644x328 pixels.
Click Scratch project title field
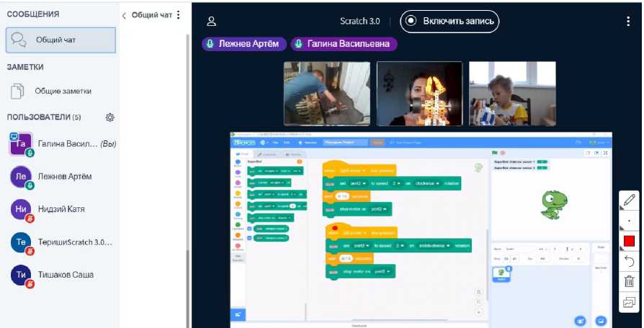[344, 142]
